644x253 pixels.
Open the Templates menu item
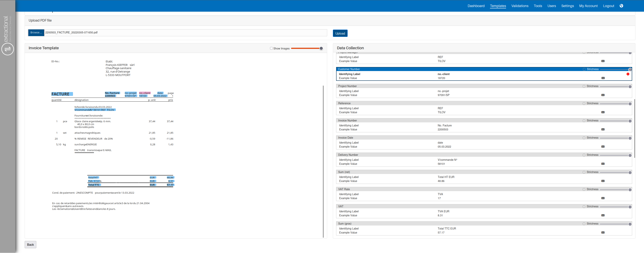(x=498, y=6)
